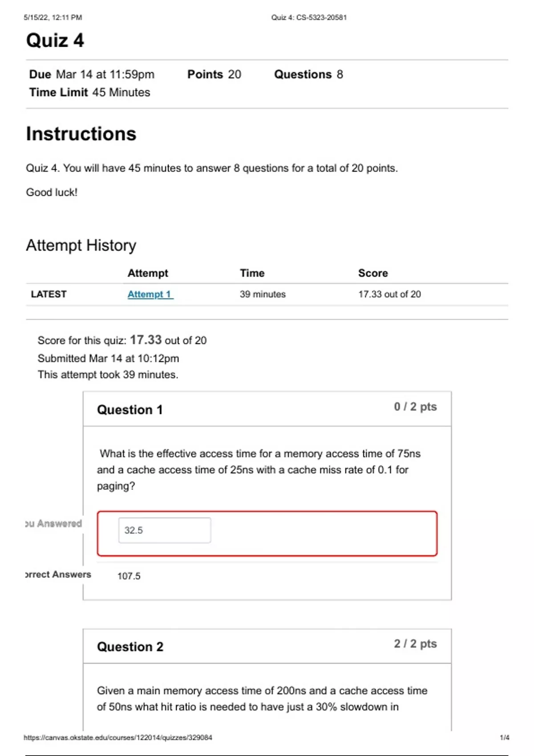Click the answer field containing 32.5
Screen dimensions: 534x756
click(164, 530)
